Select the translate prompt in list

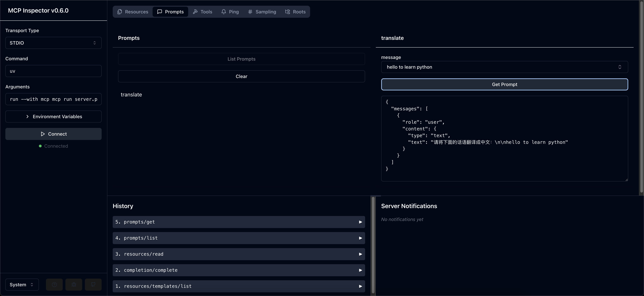point(131,95)
